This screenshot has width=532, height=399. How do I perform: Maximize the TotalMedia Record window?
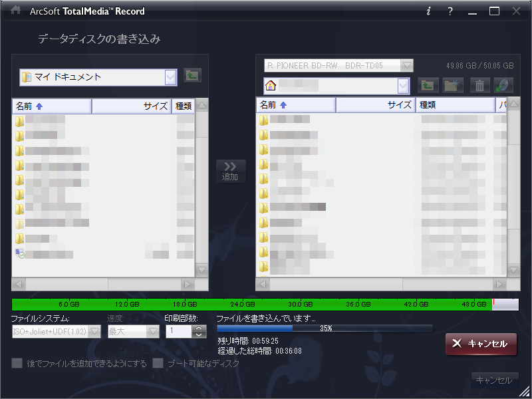pyautogui.click(x=494, y=11)
